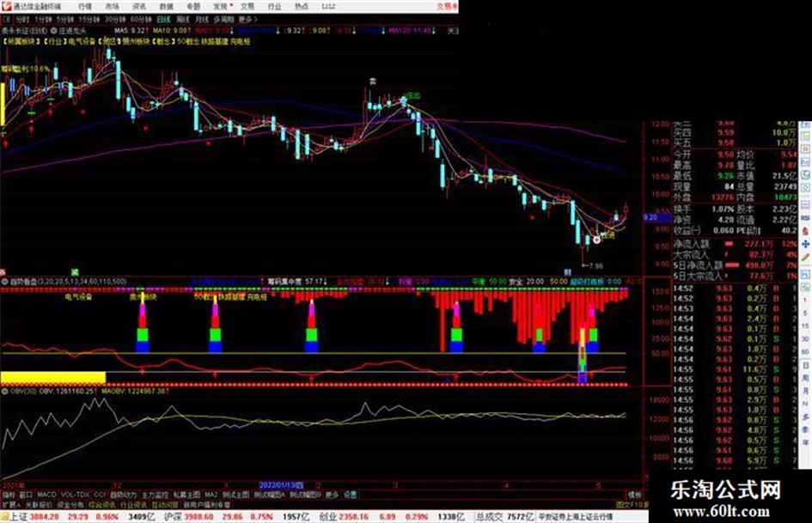This screenshot has width=812, height=523.
Task: Click the blue cross-arrows move icon
Action: [x=805, y=244]
